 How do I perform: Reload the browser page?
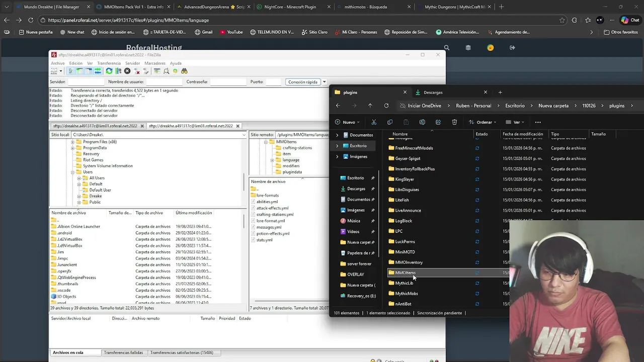point(31,20)
